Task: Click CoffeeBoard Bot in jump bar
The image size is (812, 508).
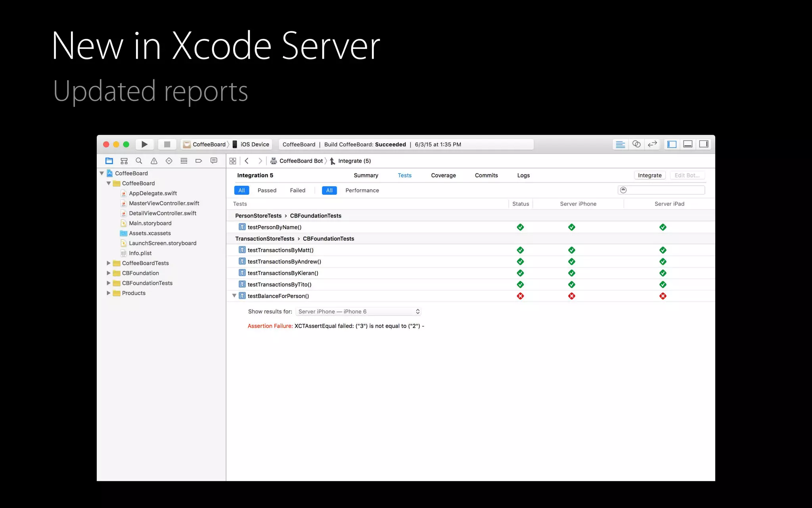Action: coord(297,161)
